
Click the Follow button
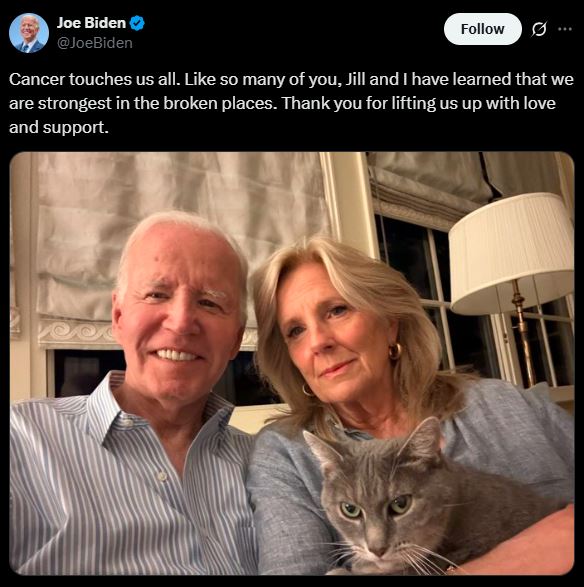483,29
